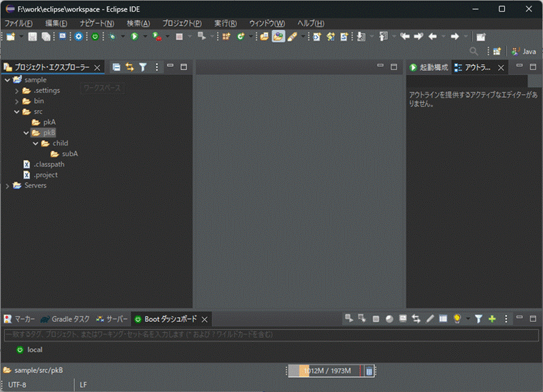Click the red Stop square icon

(179, 37)
